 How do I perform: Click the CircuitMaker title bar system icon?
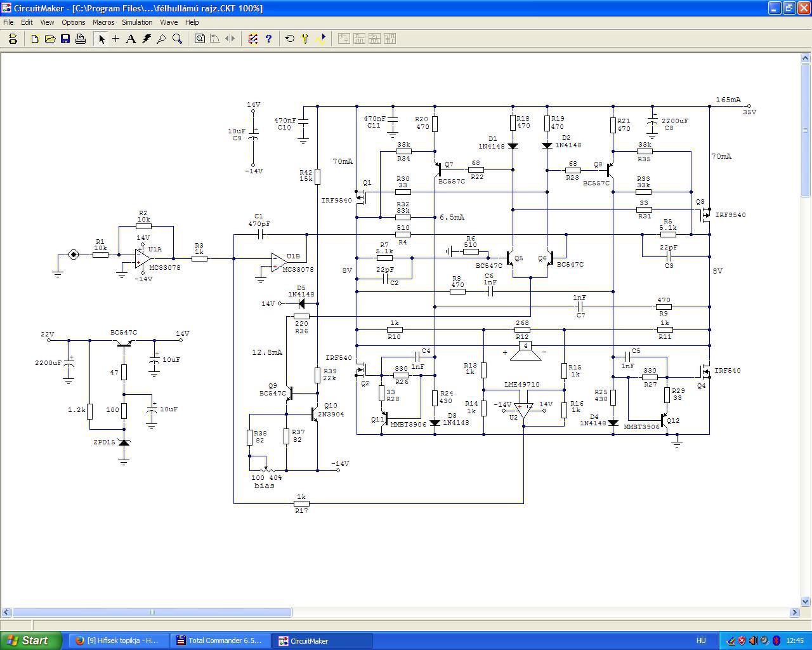click(6, 8)
